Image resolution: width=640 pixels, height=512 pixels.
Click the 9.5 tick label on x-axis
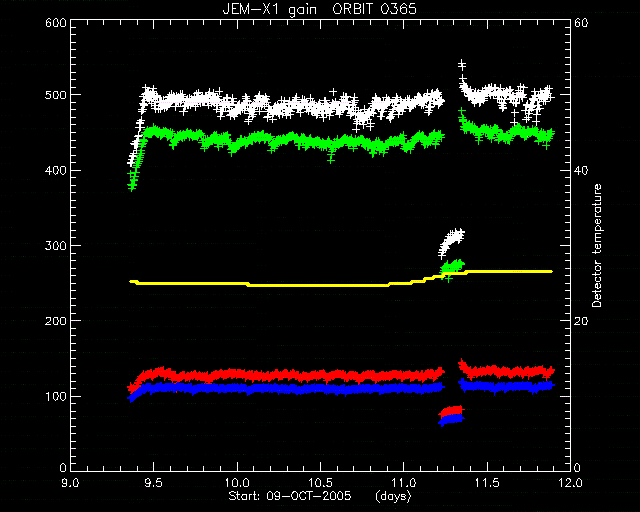pyautogui.click(x=154, y=483)
